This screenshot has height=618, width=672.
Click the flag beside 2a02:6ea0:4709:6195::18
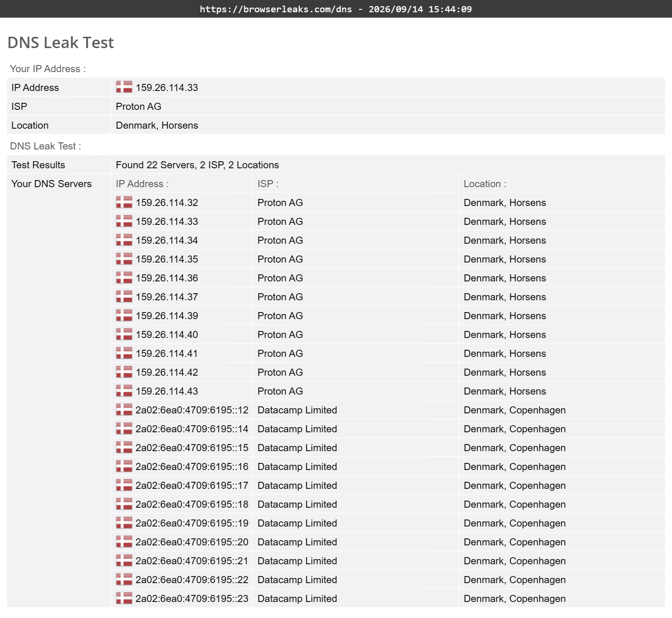[124, 503]
